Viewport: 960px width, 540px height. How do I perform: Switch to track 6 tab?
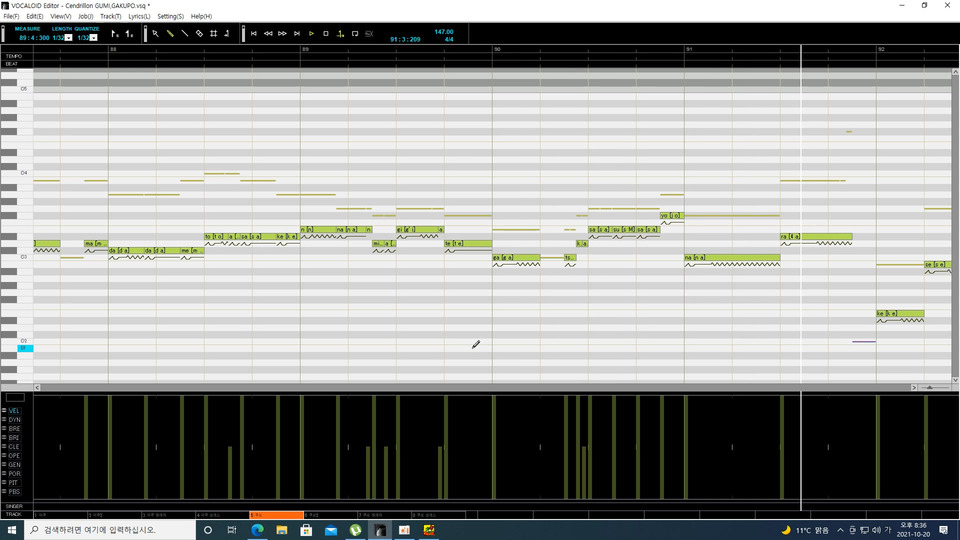(331, 515)
